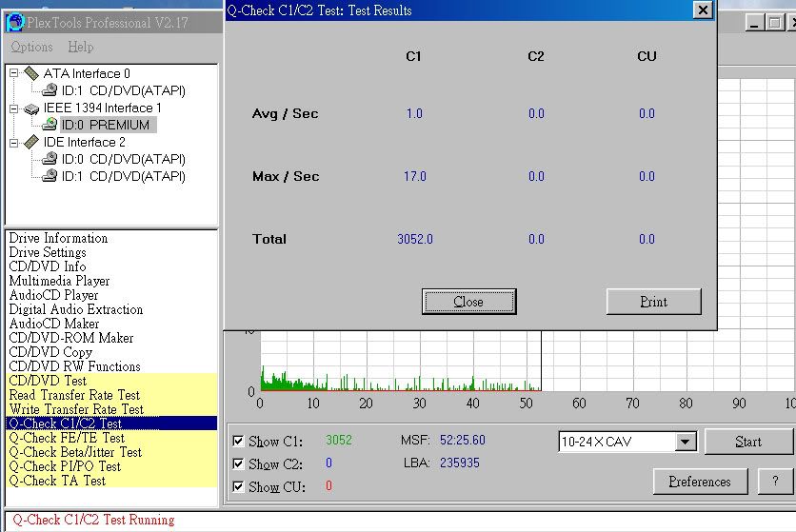Image resolution: width=796 pixels, height=532 pixels.
Task: Open CD/DVD-ROM Maker function
Action: tap(71, 338)
